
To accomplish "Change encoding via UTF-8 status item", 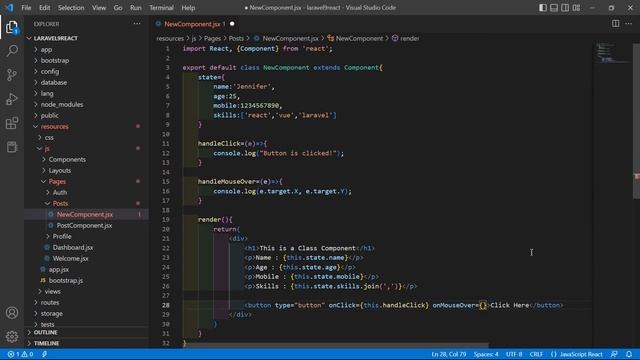I will click(514, 354).
